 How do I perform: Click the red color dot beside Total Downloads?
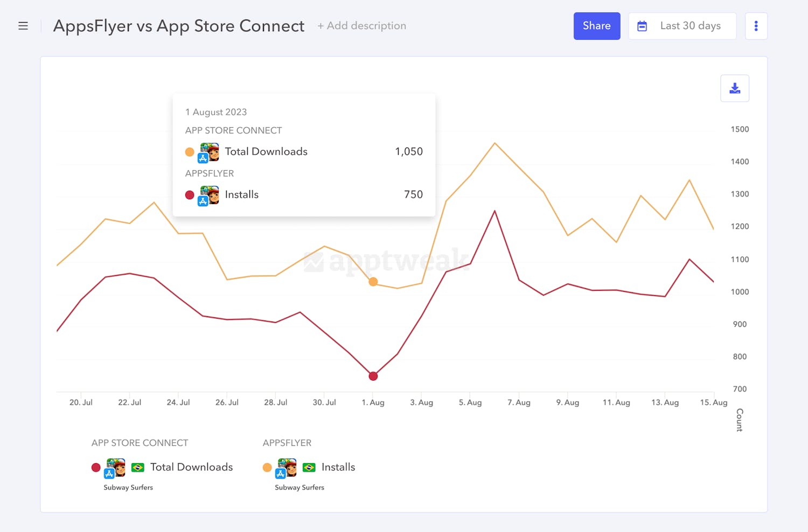[96, 467]
